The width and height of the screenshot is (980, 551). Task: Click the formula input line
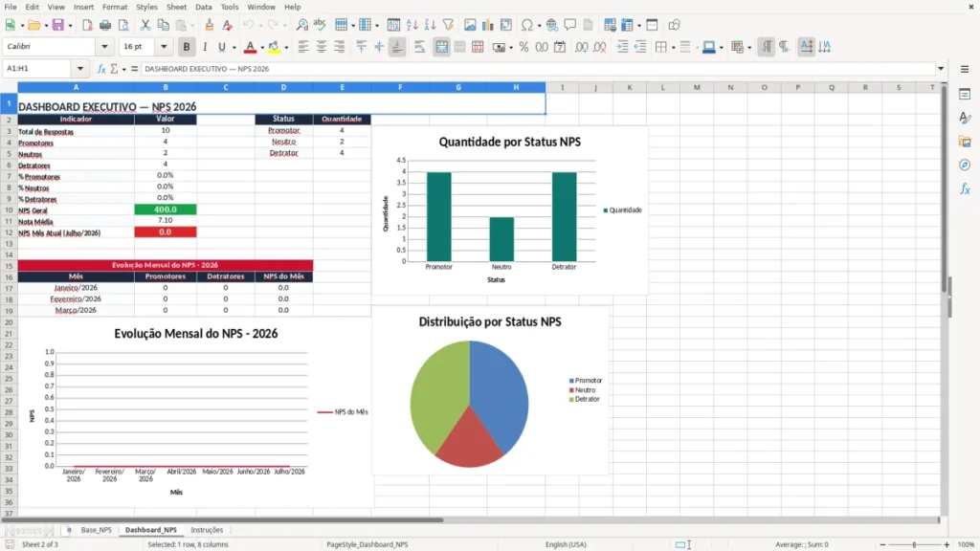point(538,69)
